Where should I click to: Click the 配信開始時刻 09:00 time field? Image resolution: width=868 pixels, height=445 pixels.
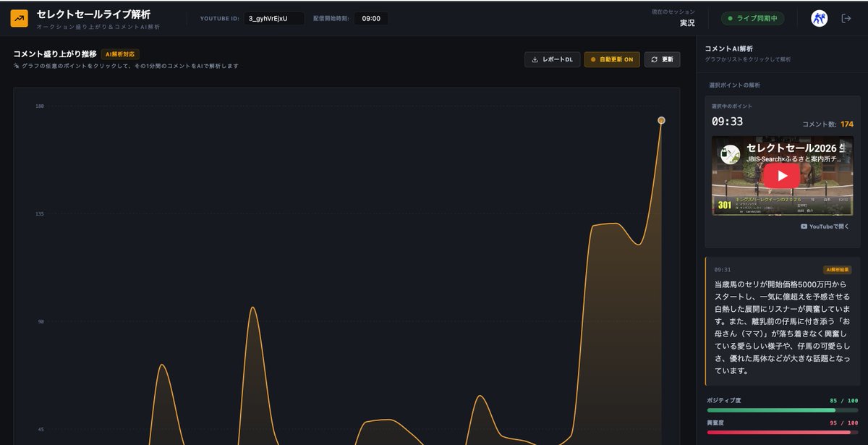point(370,18)
